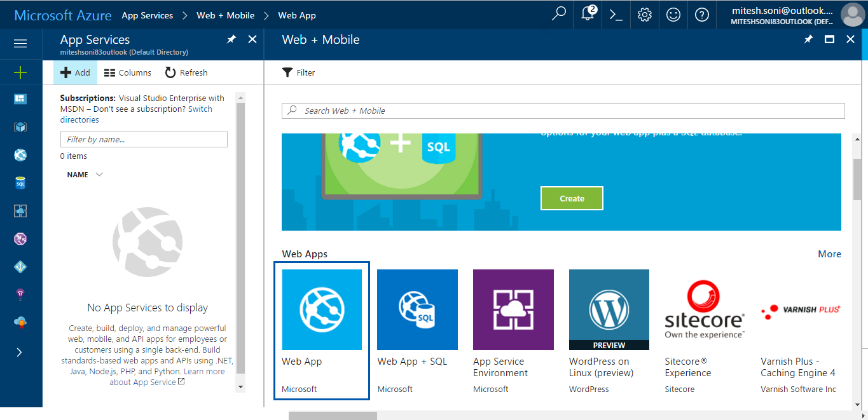This screenshot has width=868, height=420.
Task: Click Switch directories link
Action: [x=136, y=114]
